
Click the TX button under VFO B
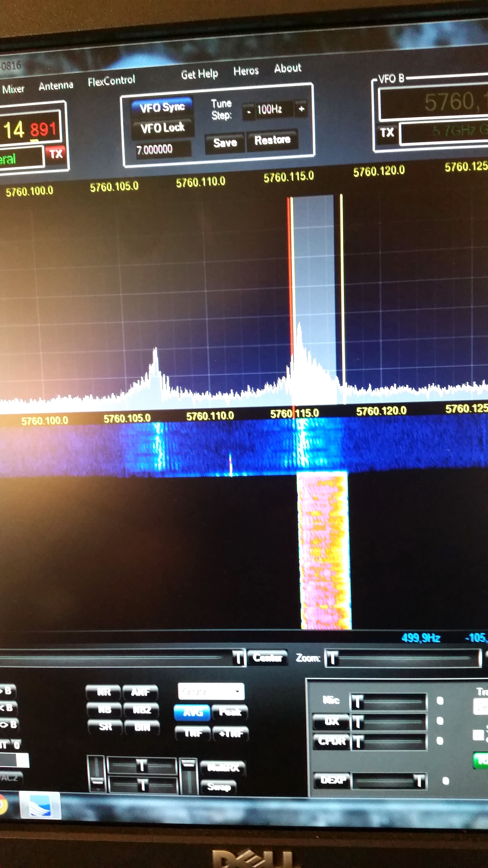point(387,132)
